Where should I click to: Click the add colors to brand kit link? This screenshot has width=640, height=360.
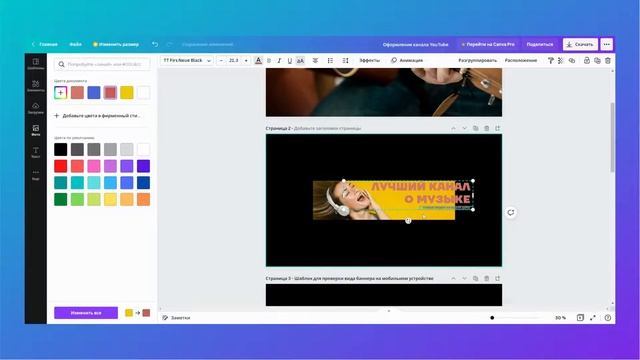(98, 116)
